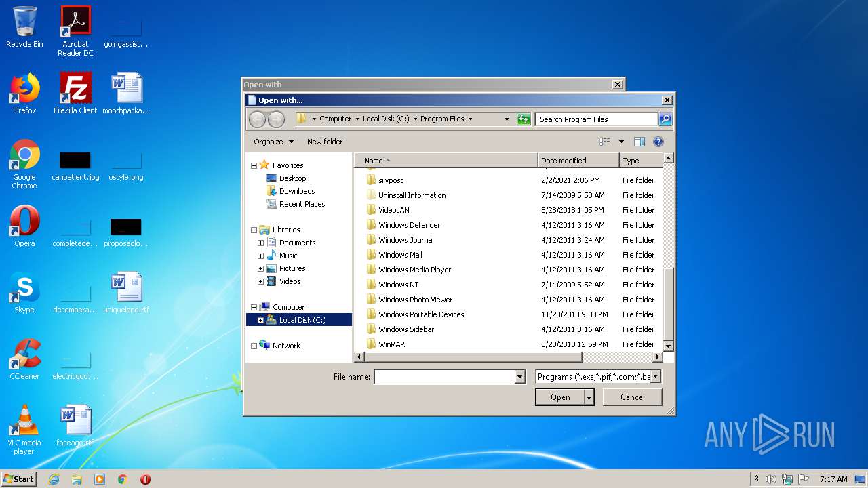
Task: Select the uniqueland.rtf desktop file
Action: coord(126,293)
